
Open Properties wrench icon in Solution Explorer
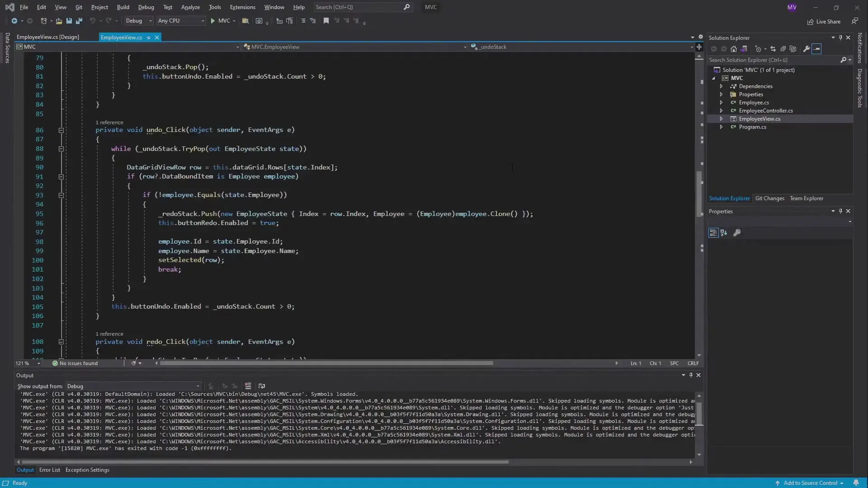click(x=807, y=49)
